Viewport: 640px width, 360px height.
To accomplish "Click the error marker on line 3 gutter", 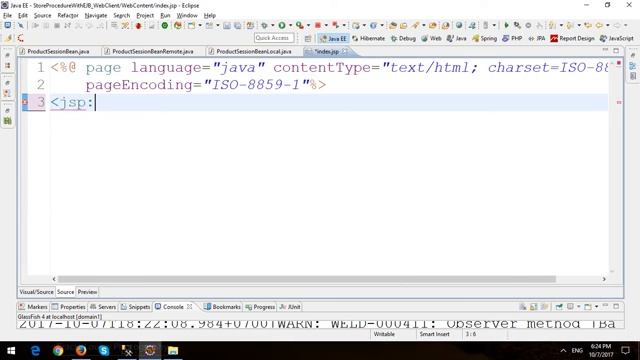I will 25,102.
